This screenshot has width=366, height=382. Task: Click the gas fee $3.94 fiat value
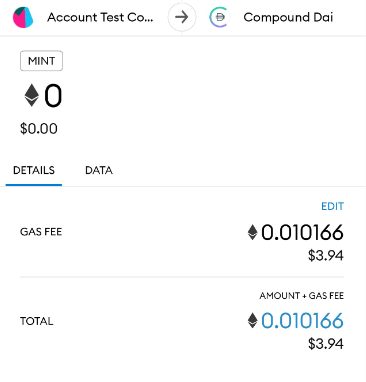click(x=326, y=256)
